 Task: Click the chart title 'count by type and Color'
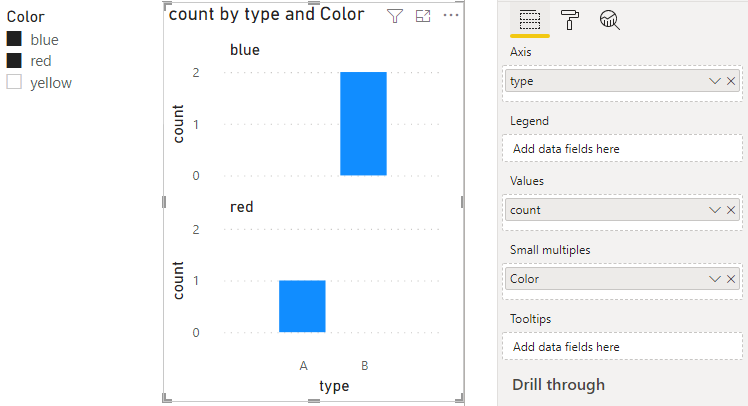click(266, 14)
